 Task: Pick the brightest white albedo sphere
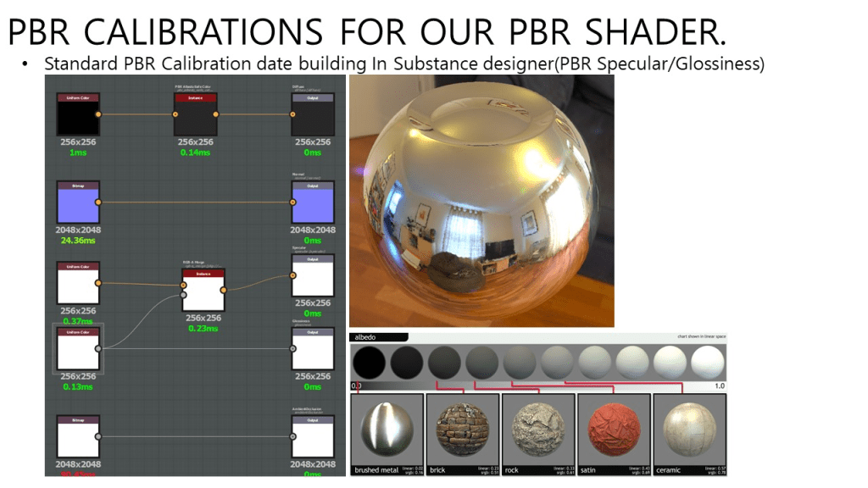click(708, 363)
